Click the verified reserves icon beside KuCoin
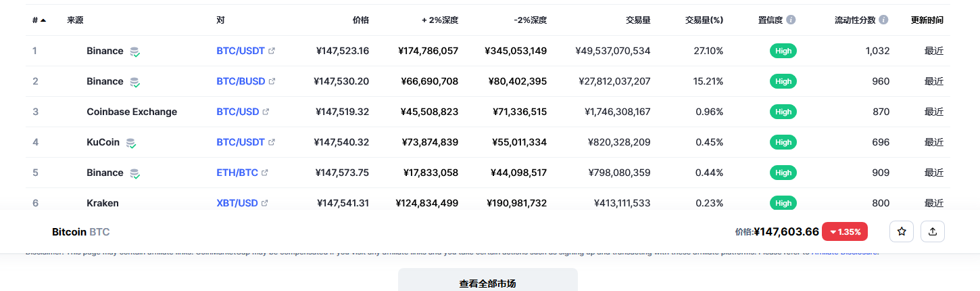 (x=131, y=143)
